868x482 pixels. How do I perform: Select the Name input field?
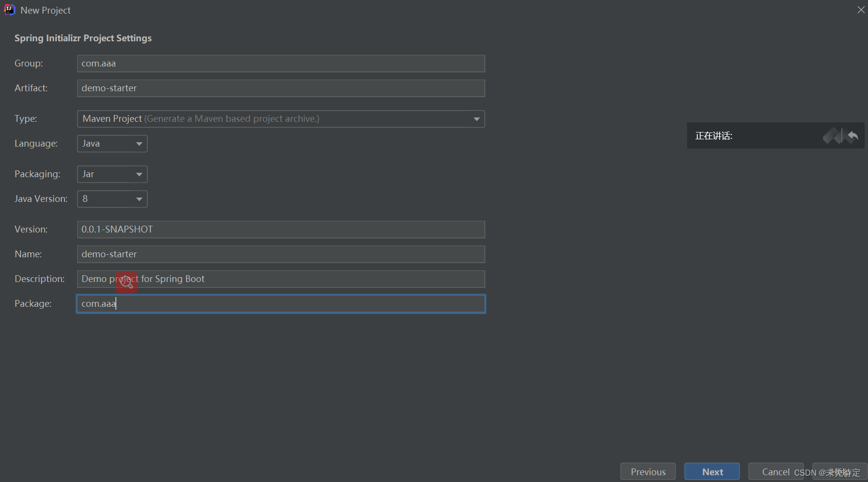point(281,254)
